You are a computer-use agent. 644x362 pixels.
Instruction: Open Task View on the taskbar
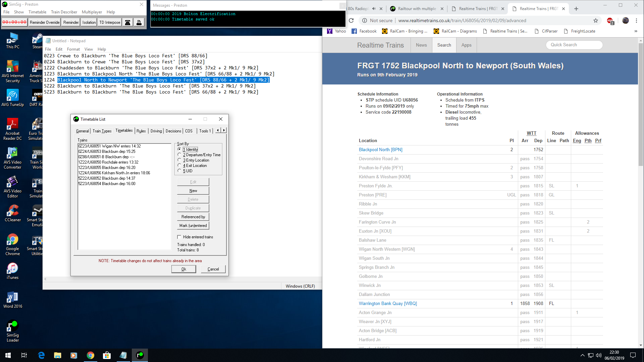24,355
